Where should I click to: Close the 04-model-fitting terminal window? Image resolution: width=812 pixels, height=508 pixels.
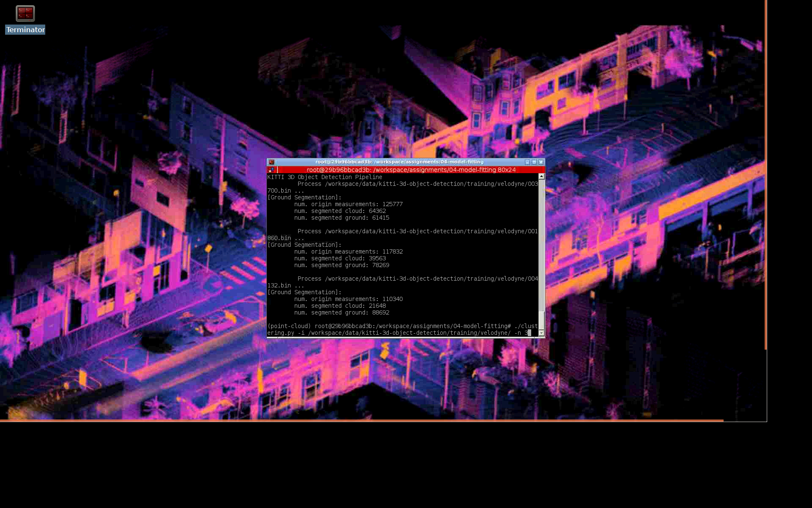pyautogui.click(x=540, y=162)
